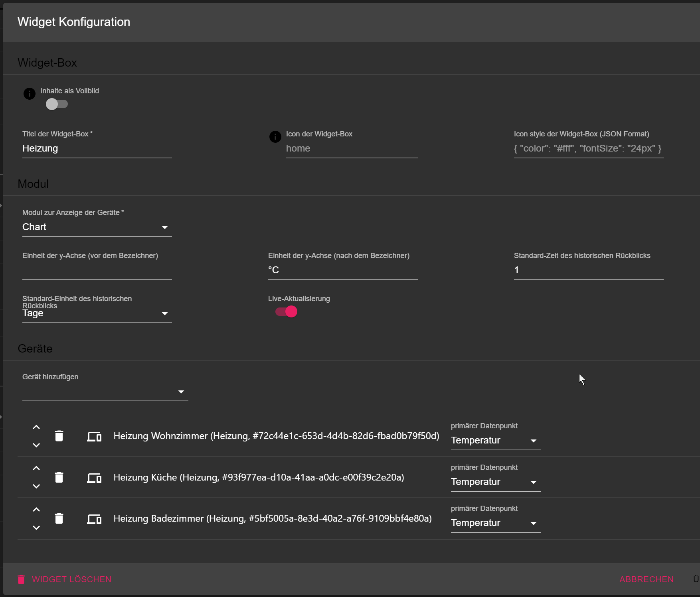
Task: Move Heizung Wohnzimmer down with chevron
Action: pyautogui.click(x=36, y=445)
